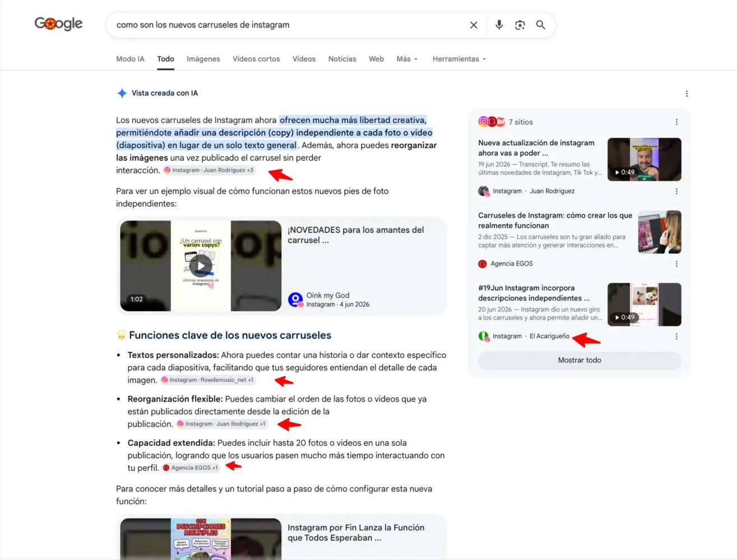Go to the Videos cortos tab

256,59
